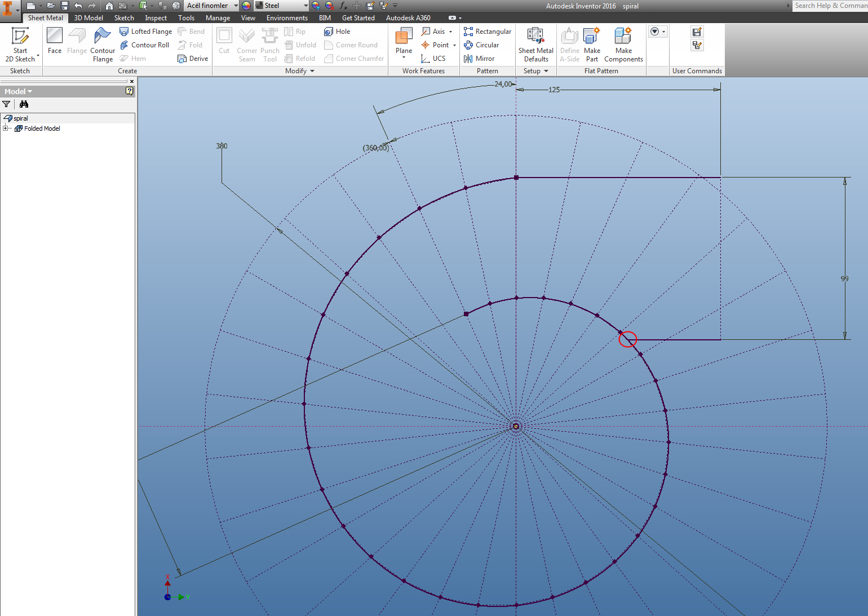Switch to the Tools tab
Viewport: 868px width, 616px height.
pyautogui.click(x=187, y=18)
